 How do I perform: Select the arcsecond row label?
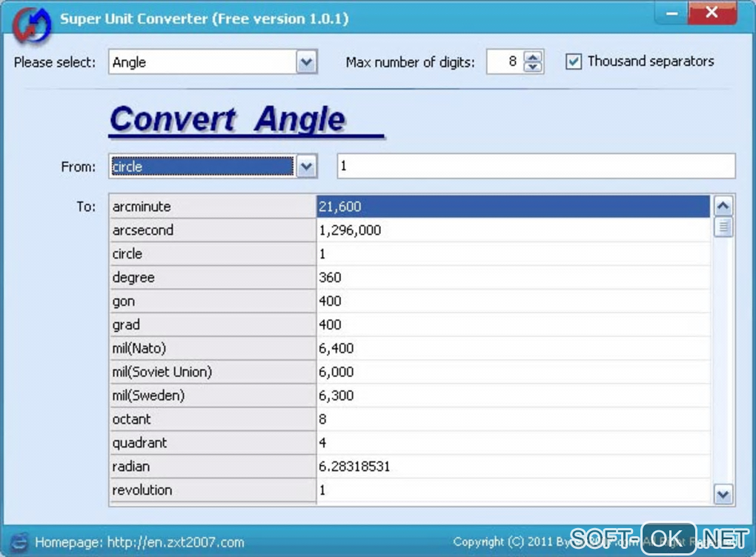[x=213, y=230]
